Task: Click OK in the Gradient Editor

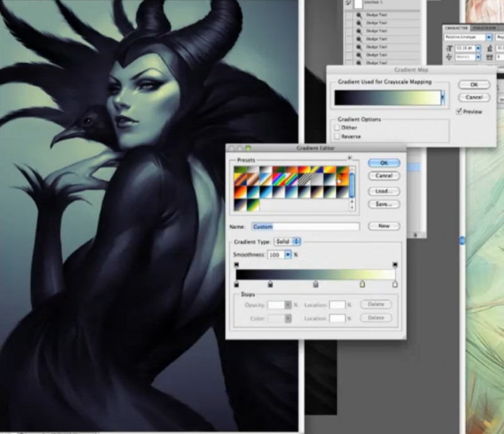Action: [384, 163]
